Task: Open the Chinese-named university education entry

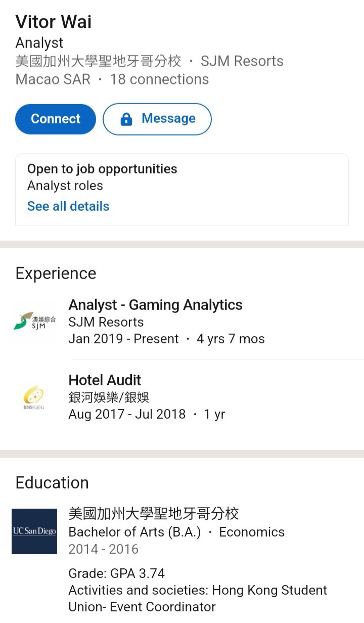Action: coord(154,514)
